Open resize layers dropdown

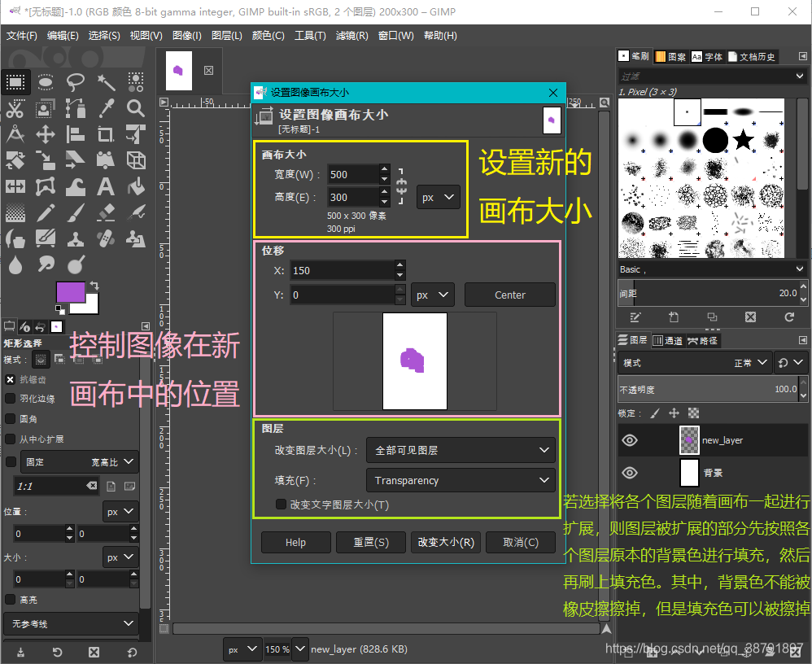tap(461, 450)
